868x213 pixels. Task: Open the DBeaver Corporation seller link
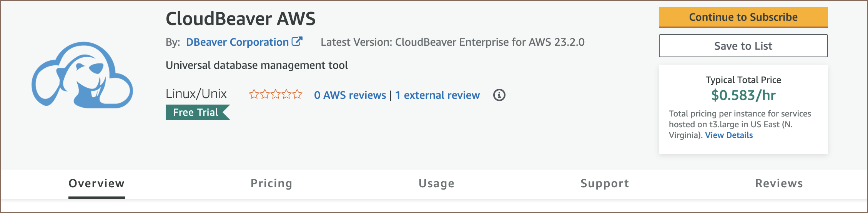point(237,42)
